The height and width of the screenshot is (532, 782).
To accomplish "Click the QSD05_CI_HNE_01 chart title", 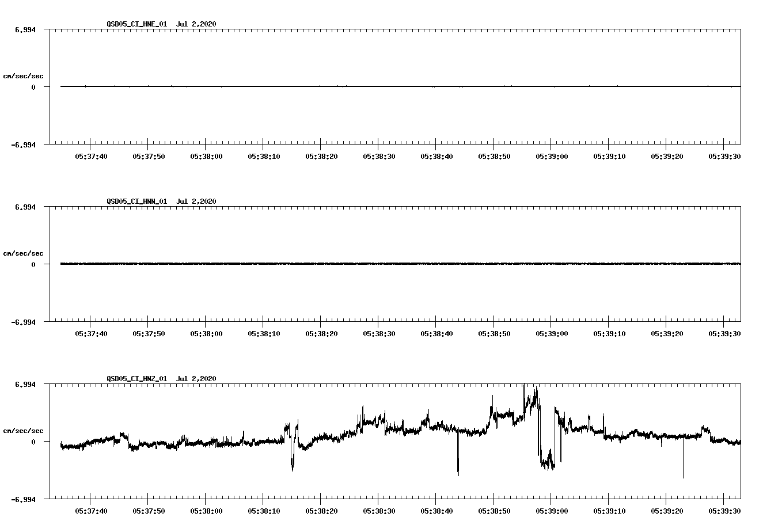I will (161, 24).
